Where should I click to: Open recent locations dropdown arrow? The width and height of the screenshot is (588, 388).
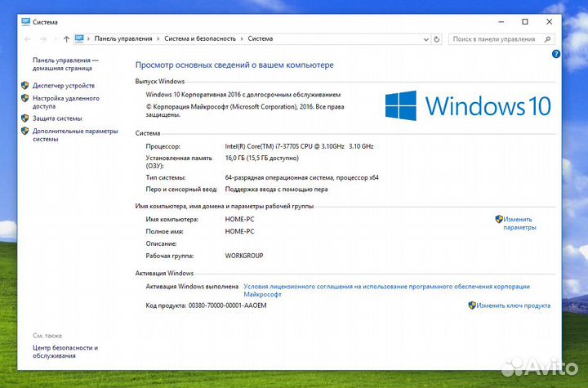(x=56, y=39)
